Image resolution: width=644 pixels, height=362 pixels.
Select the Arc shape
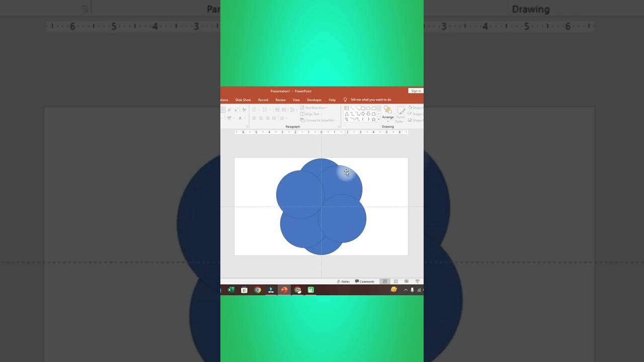coord(352,119)
